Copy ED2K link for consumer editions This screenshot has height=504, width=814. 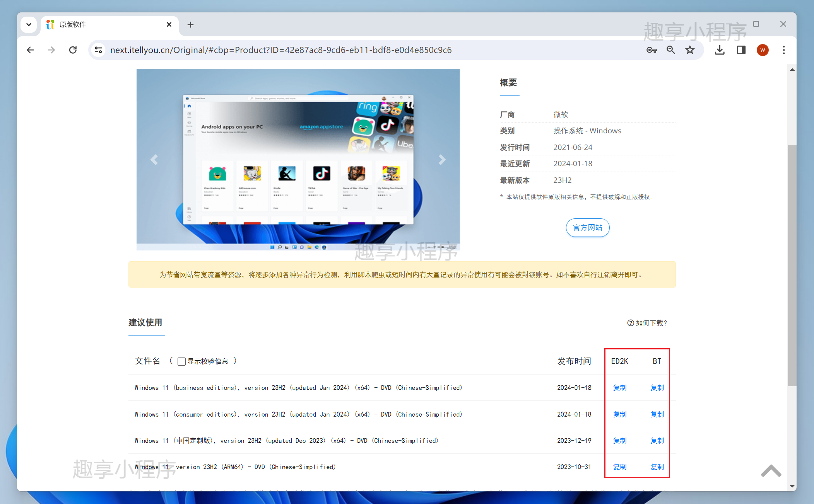coord(620,414)
